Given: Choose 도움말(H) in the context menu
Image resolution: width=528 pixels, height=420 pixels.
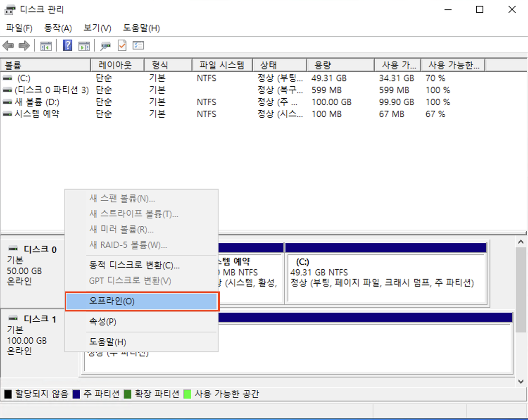Looking at the screenshot, I should tap(142, 342).
